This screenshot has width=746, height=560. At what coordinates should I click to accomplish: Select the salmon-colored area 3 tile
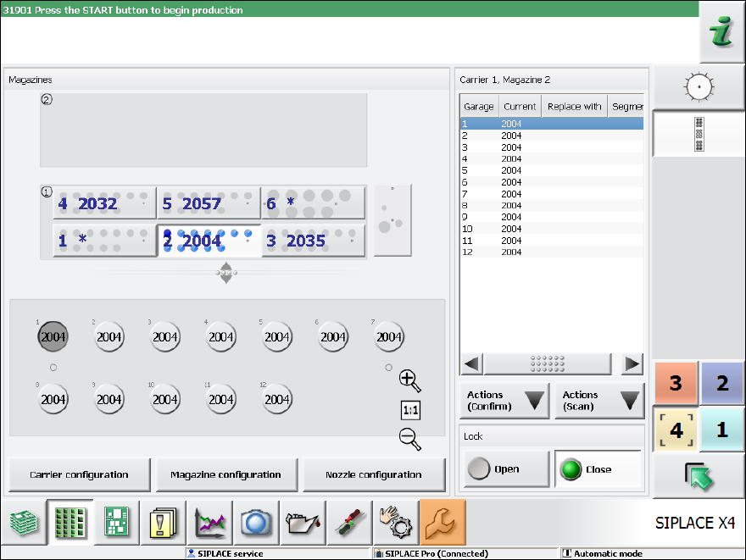pos(676,383)
